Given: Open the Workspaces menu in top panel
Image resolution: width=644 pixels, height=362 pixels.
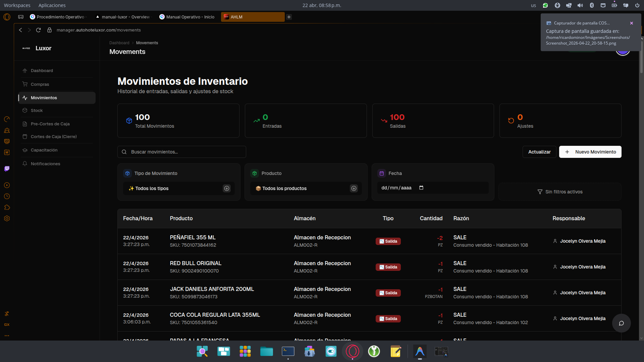Looking at the screenshot, I should tap(17, 5).
